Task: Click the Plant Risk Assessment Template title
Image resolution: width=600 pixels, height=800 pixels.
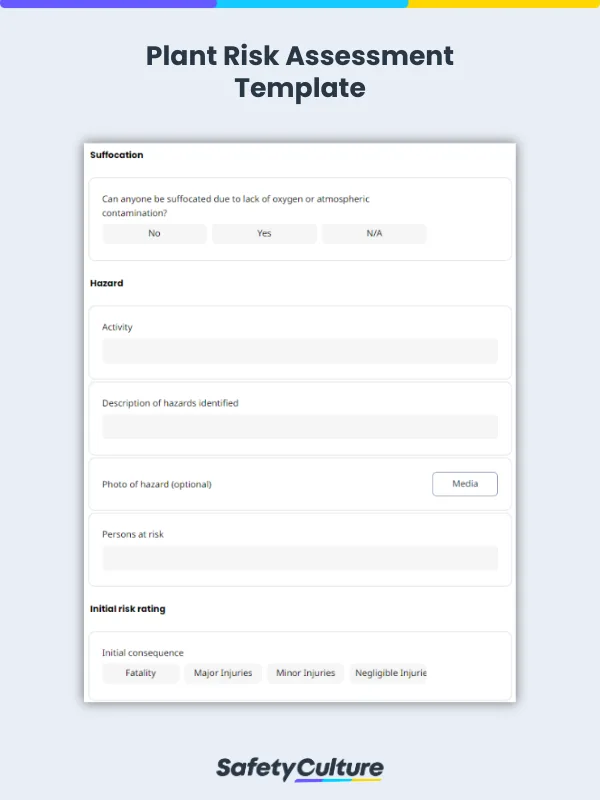Action: click(x=300, y=71)
